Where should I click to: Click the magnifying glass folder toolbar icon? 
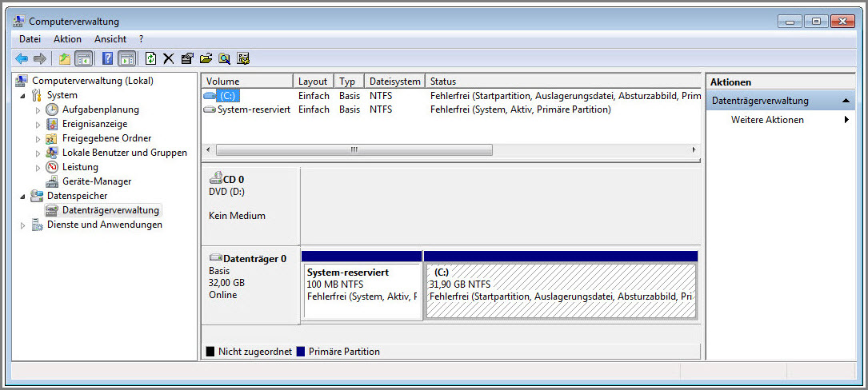[225, 58]
